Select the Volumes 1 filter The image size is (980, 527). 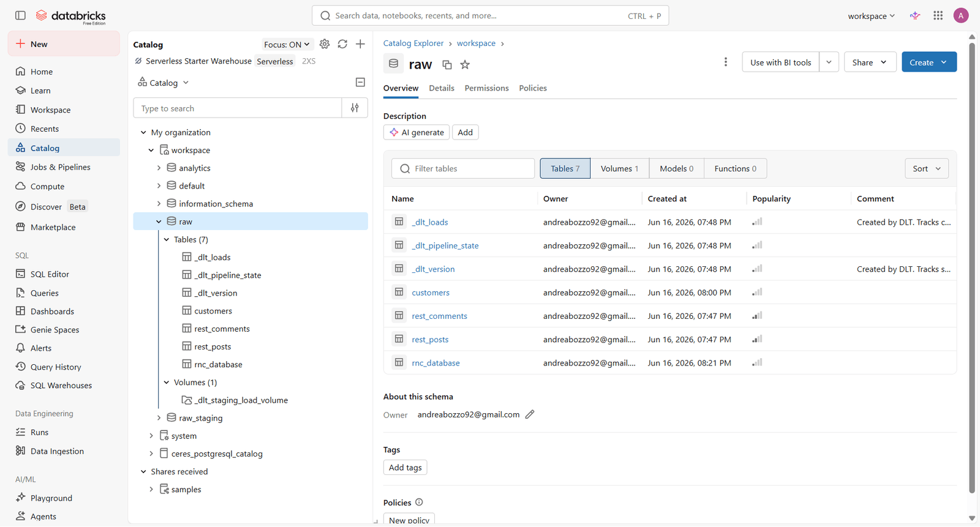619,168
